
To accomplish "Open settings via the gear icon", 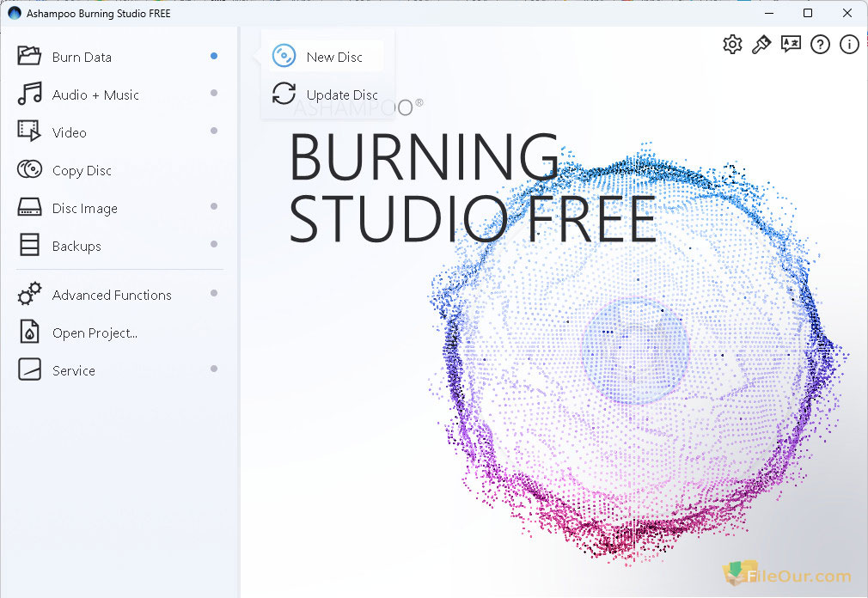I will pos(732,45).
